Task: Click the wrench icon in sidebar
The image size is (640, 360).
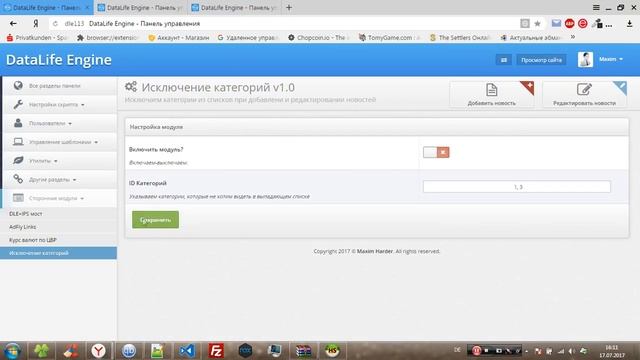Action: click(x=18, y=104)
